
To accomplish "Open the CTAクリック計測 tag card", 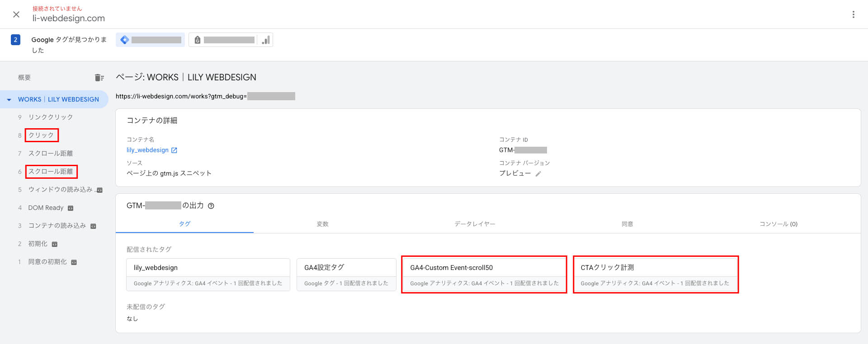I will (656, 274).
